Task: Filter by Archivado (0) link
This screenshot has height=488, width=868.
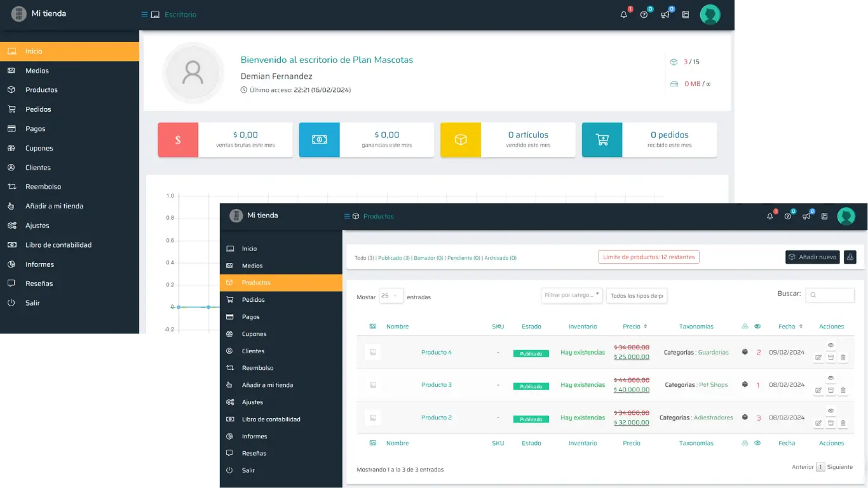Action: pos(500,258)
